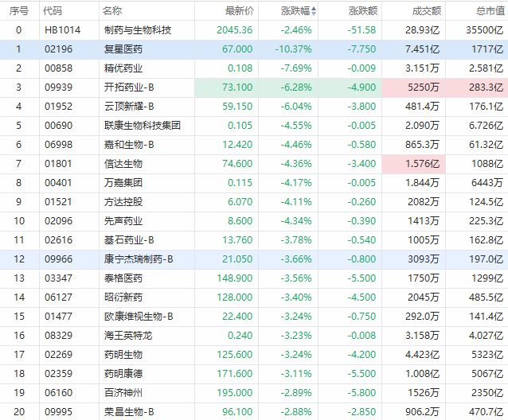Select stock code 08329
The width and height of the screenshot is (508, 420).
pyautogui.click(x=58, y=336)
